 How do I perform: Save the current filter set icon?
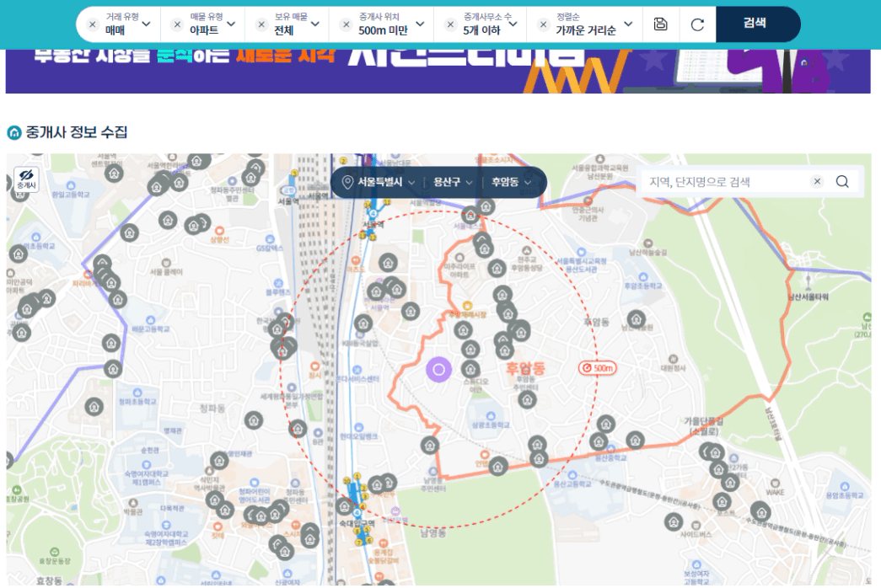pos(661,24)
